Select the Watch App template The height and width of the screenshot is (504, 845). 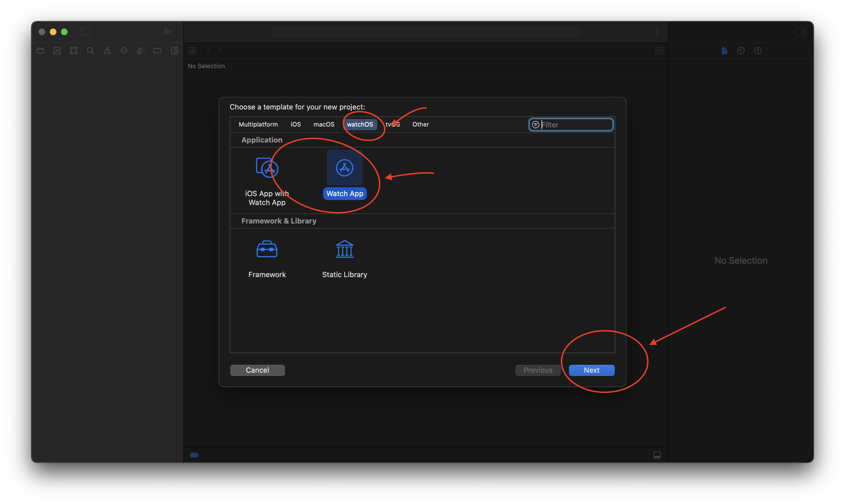pos(344,175)
